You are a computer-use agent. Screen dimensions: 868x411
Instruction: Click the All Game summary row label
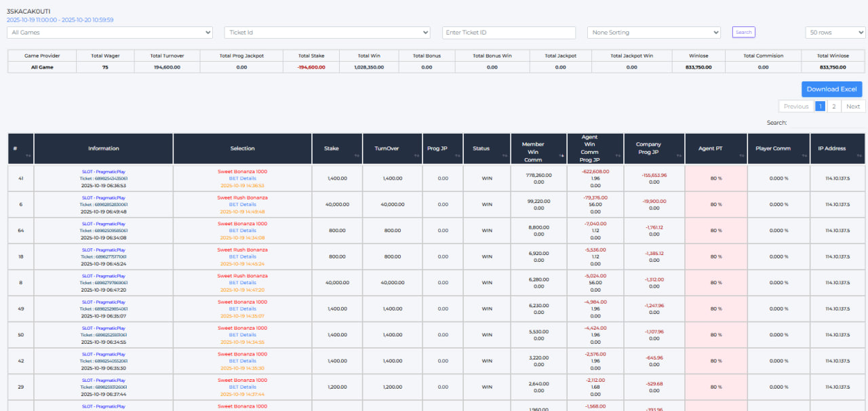tap(42, 67)
